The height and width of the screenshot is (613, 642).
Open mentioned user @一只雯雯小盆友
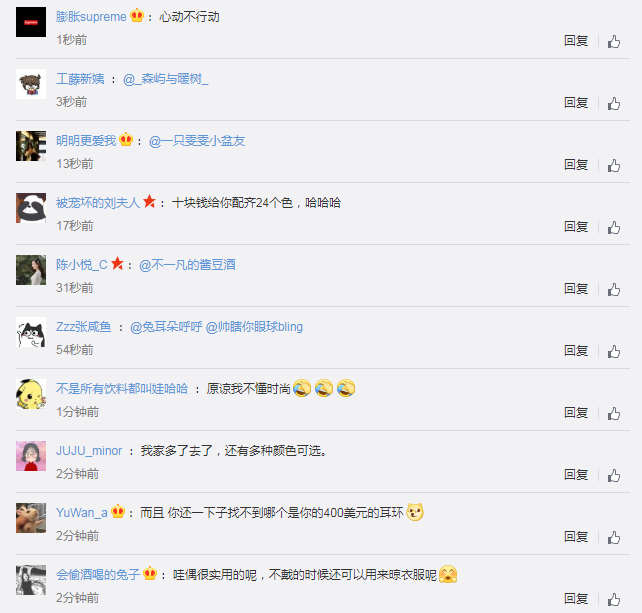(x=197, y=141)
